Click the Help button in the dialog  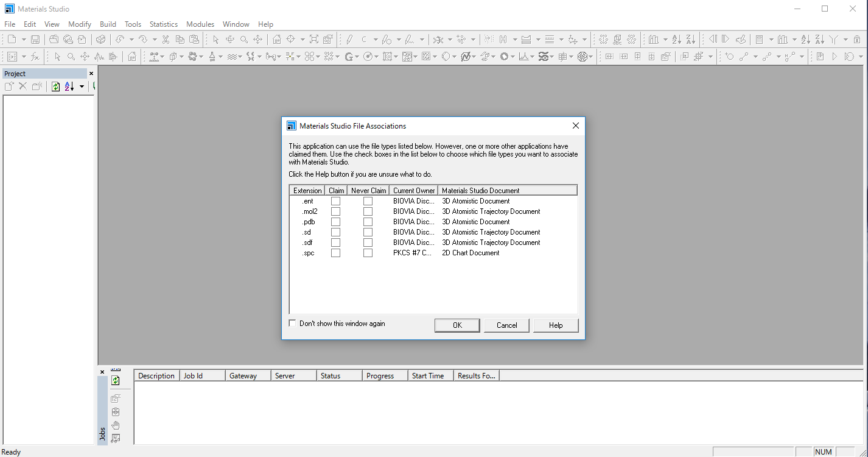point(555,325)
